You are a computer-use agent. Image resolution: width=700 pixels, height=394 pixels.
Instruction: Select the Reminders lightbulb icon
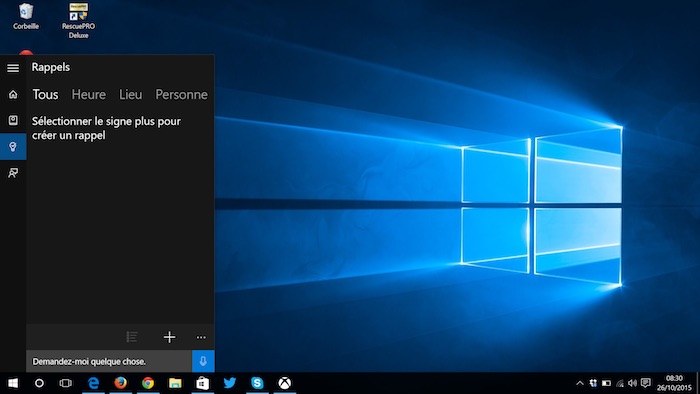point(13,146)
